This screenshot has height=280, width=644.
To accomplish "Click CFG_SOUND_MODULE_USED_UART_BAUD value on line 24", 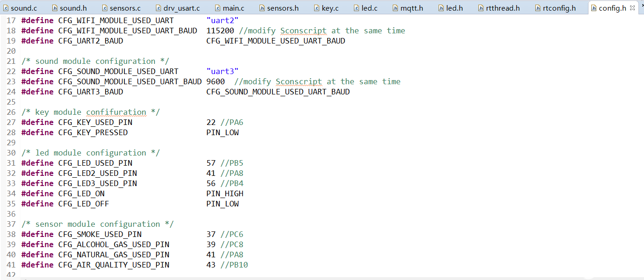I will point(278,92).
